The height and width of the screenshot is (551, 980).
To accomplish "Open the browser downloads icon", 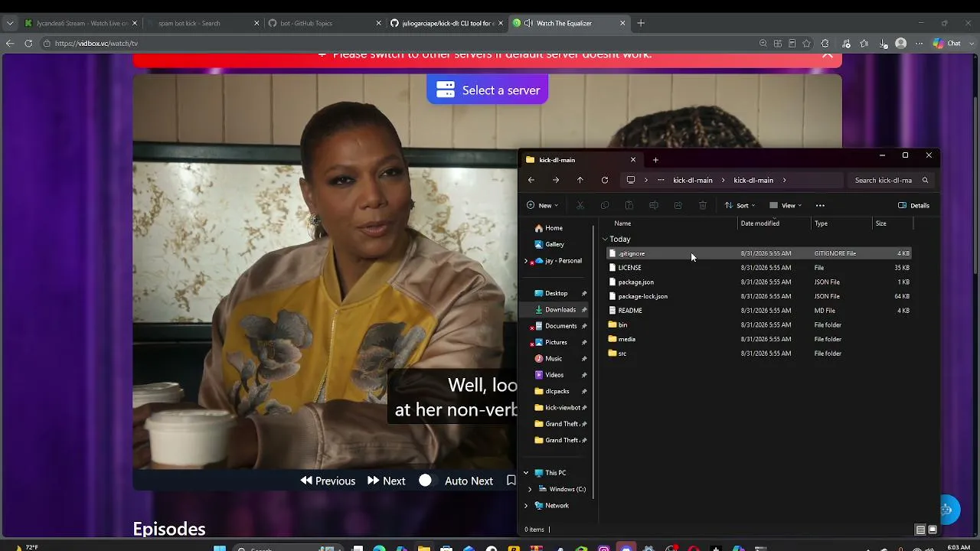I will pyautogui.click(x=883, y=44).
